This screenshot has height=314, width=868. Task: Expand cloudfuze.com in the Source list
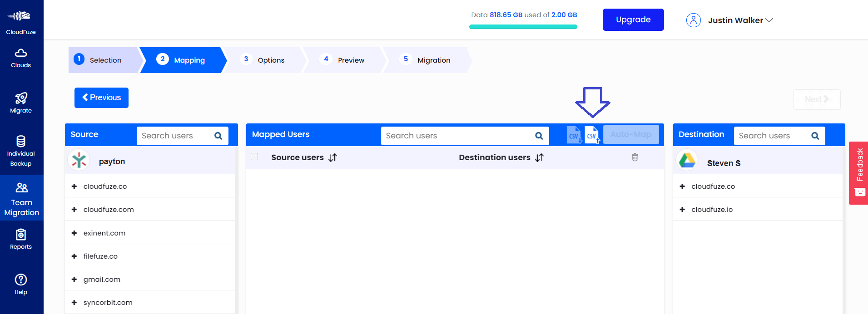(74, 209)
